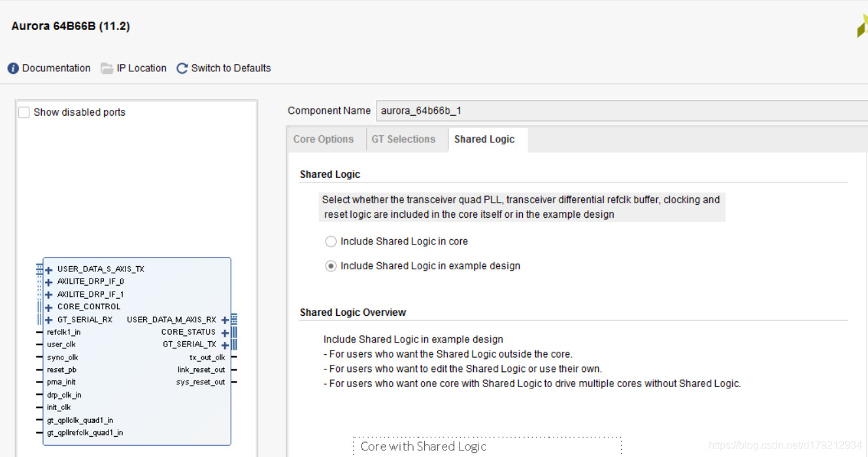Click the Aurora 64B66B (11.2) title

coord(71,27)
